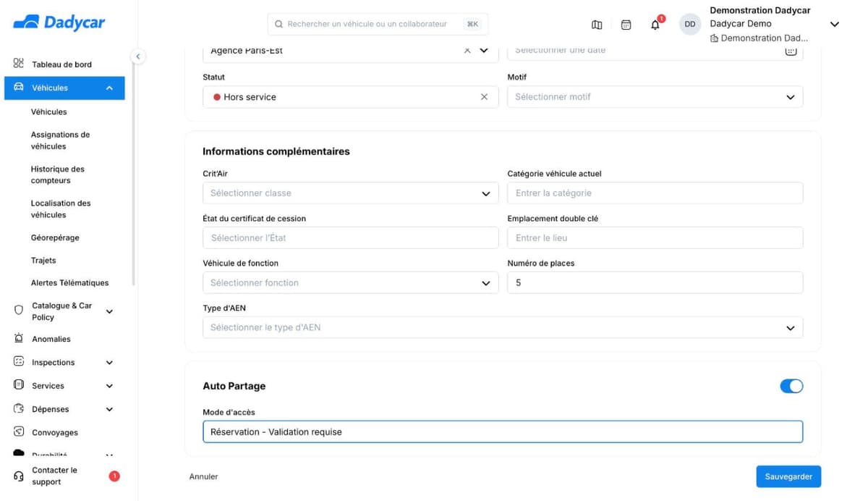Click Contacter le support
868x501 pixels.
coord(54,476)
